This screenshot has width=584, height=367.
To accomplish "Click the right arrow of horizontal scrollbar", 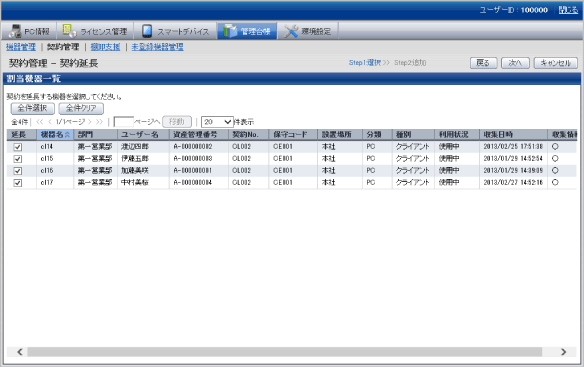I will pos(564,352).
